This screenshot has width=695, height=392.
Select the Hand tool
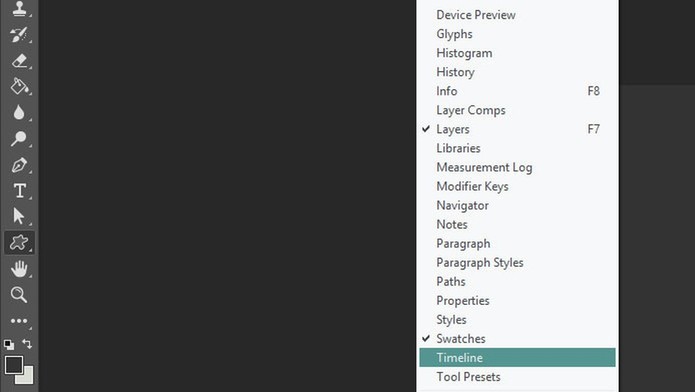[x=19, y=269]
